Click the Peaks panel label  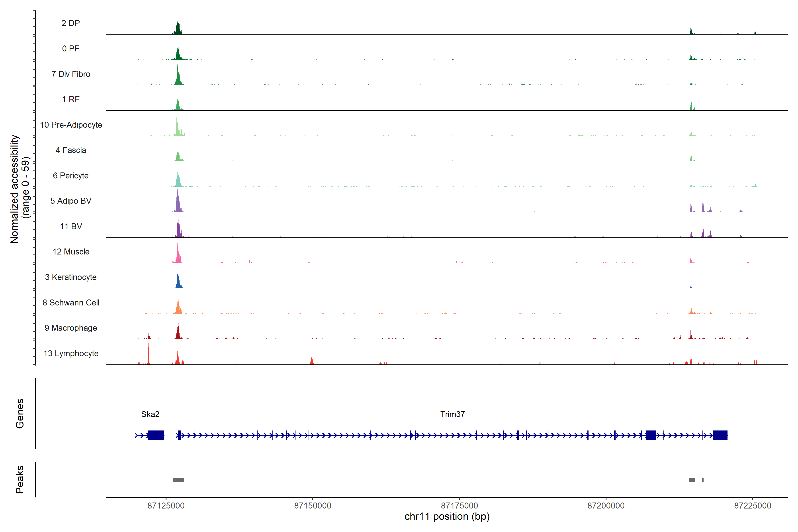(x=20, y=479)
